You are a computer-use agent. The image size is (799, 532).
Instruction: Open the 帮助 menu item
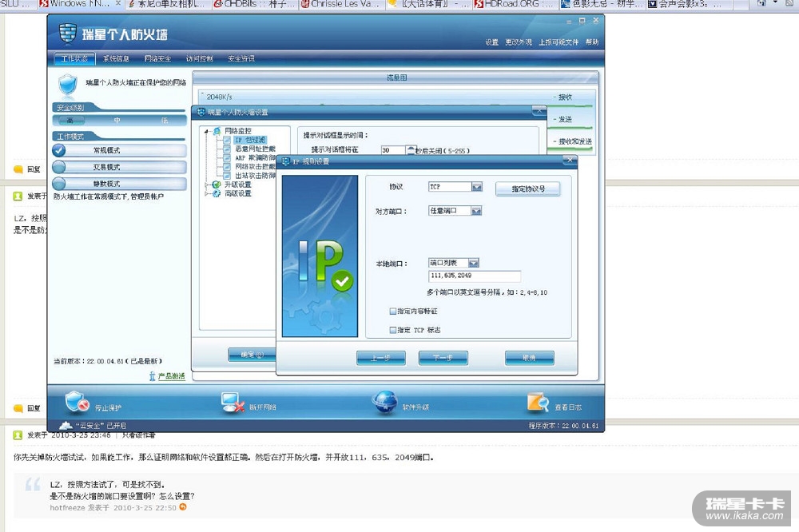tap(592, 42)
